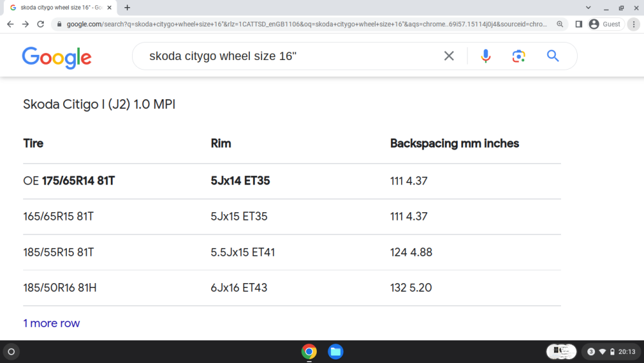Select 6Jx16 ET43 rim cell
Image resolution: width=644 pixels, height=363 pixels.
coord(239,288)
